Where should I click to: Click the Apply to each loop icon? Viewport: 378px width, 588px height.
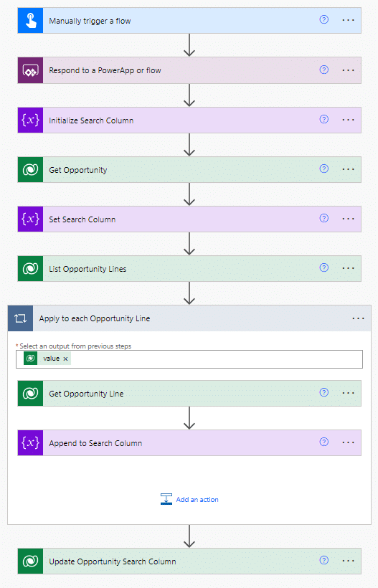pyautogui.click(x=20, y=318)
